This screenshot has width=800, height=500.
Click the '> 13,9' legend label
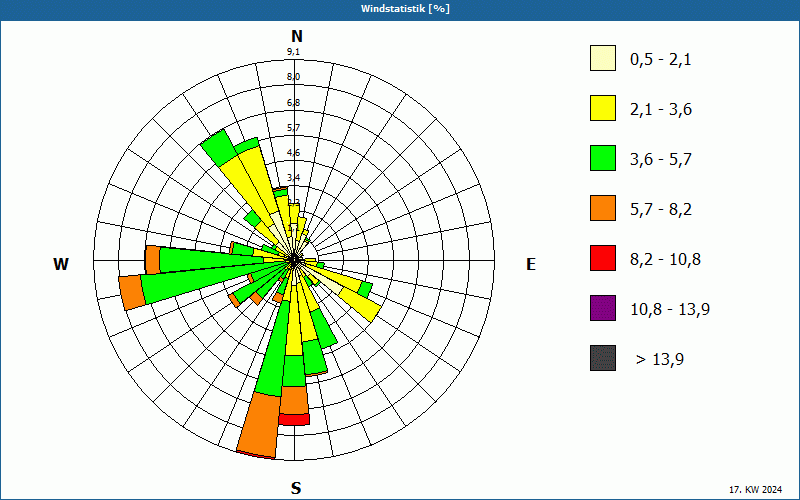point(660,360)
